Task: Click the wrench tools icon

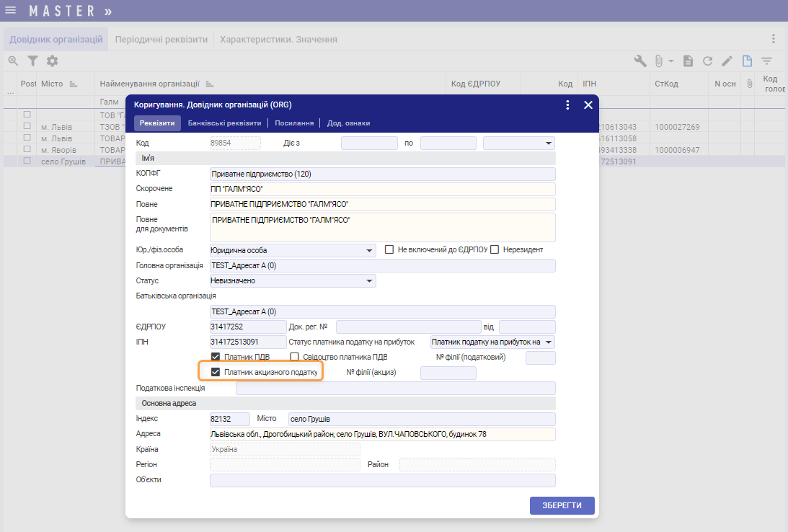Action: click(640, 61)
